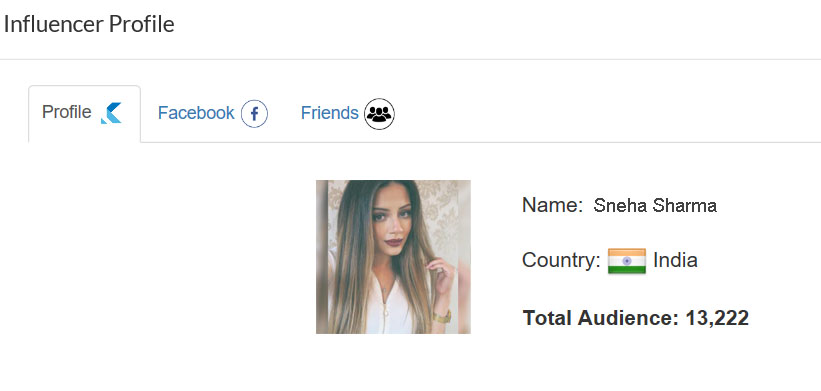
Task: Click the Influencer Profile heading
Action: (x=89, y=25)
